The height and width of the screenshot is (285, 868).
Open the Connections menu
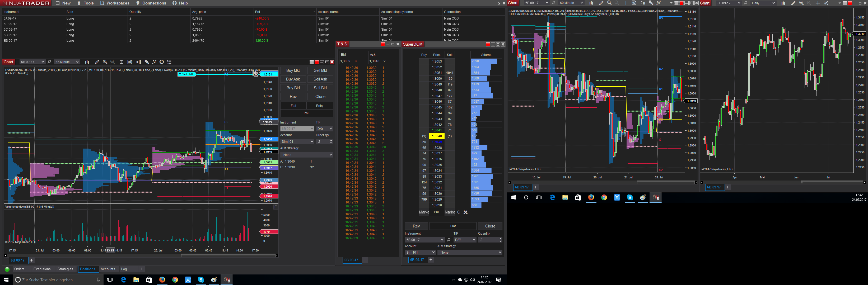click(151, 3)
